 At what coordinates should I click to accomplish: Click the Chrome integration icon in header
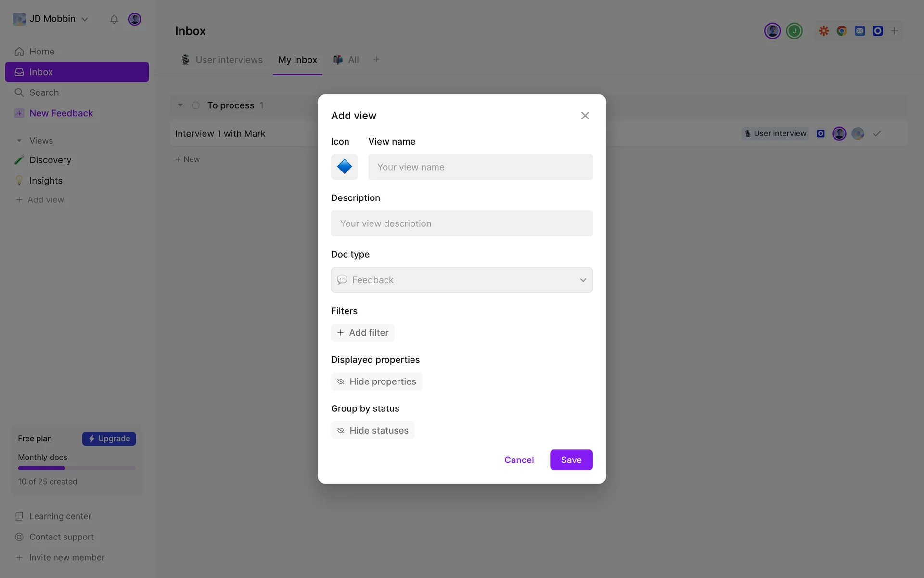(842, 31)
